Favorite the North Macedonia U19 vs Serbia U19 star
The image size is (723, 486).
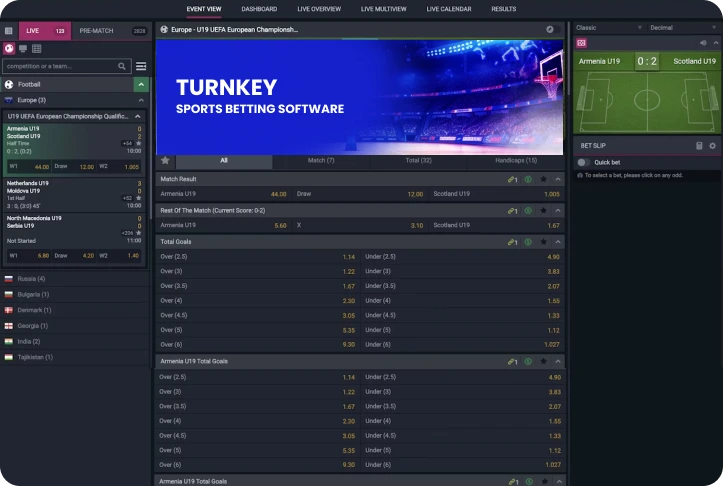pyautogui.click(x=139, y=233)
